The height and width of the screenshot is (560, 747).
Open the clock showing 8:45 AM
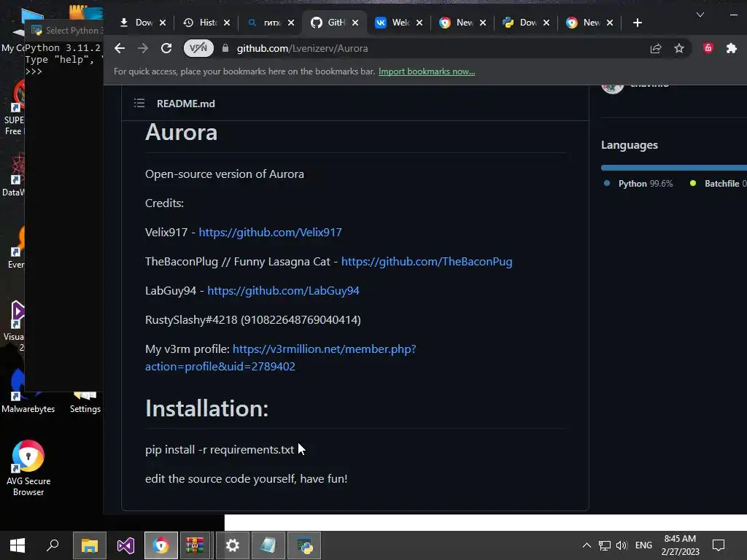coord(680,545)
